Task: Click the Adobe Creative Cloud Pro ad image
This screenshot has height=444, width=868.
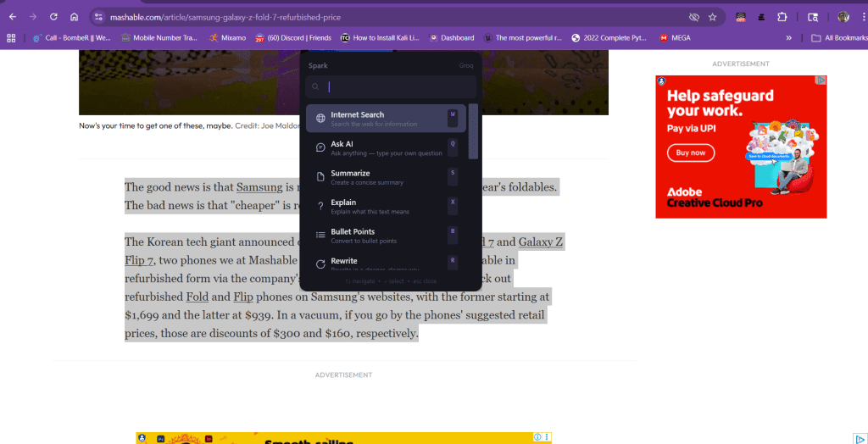Action: coord(741,147)
